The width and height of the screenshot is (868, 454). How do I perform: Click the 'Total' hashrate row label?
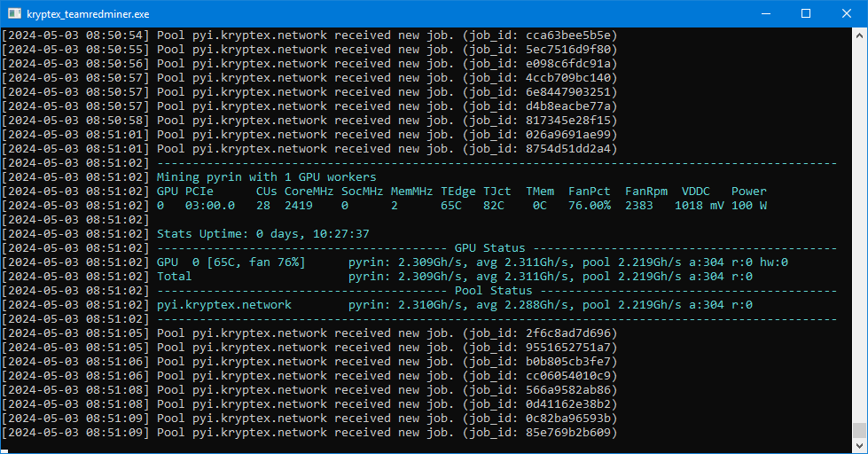click(x=174, y=276)
